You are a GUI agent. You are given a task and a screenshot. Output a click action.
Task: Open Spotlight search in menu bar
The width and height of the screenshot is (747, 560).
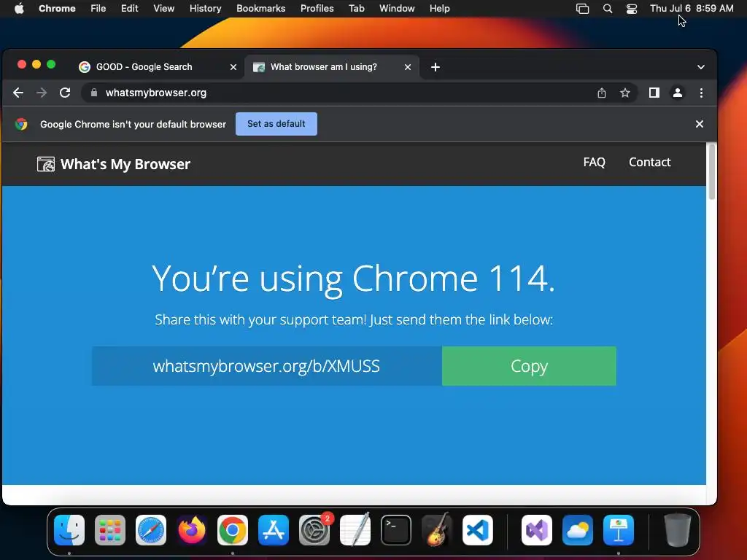coord(608,9)
